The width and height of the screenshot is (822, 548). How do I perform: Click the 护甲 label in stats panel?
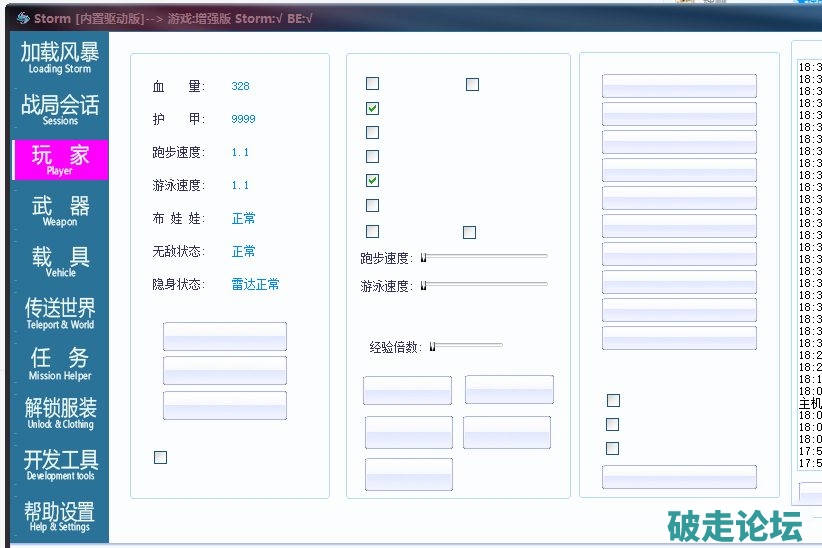click(179, 119)
